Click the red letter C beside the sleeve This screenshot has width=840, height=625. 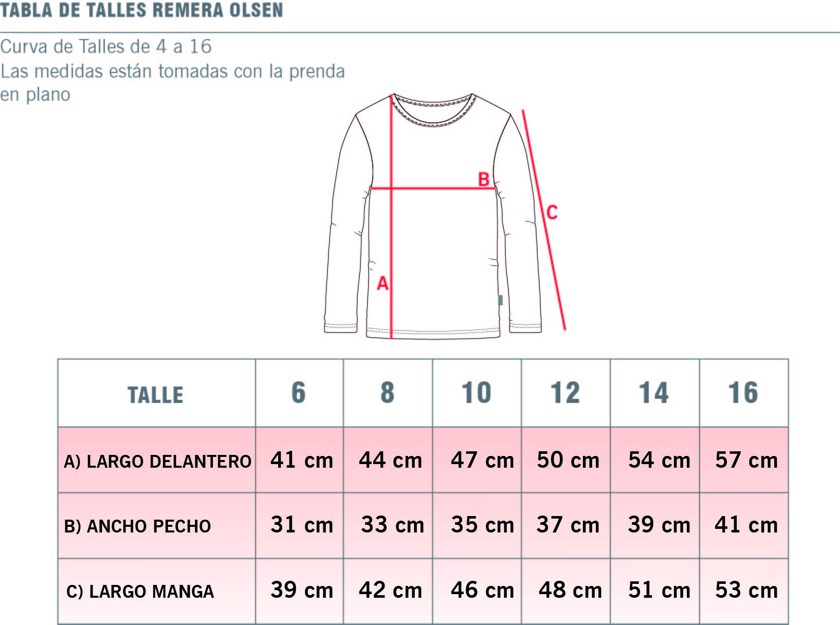[x=552, y=212]
